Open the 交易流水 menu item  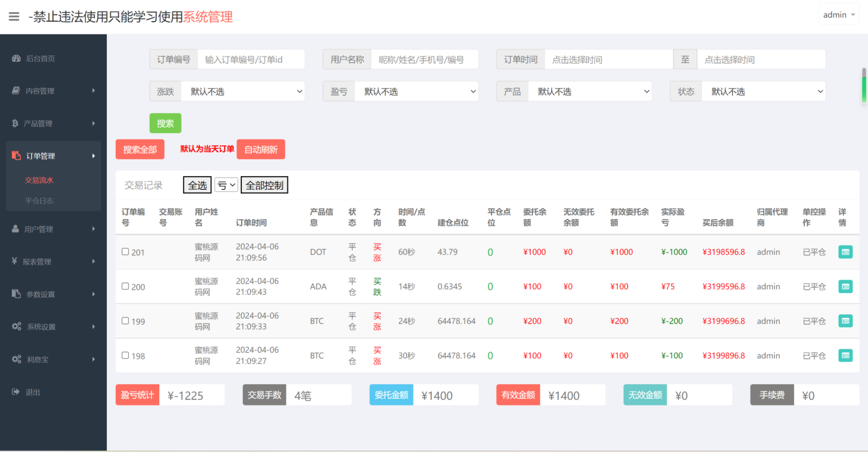pos(40,180)
